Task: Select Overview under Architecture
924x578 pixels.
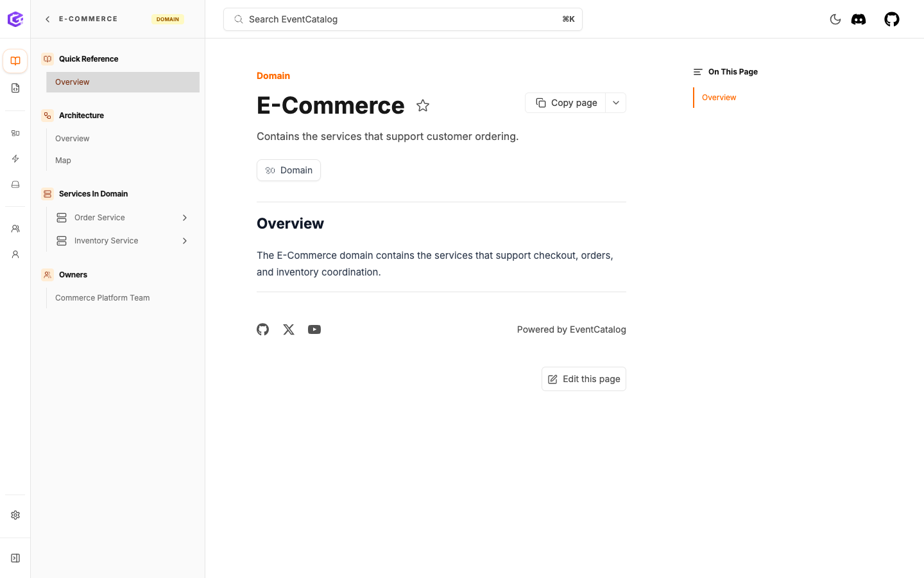Action: [x=123, y=139]
